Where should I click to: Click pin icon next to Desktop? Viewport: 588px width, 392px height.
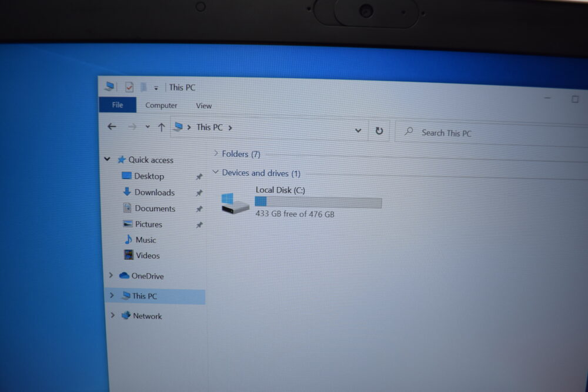[199, 176]
